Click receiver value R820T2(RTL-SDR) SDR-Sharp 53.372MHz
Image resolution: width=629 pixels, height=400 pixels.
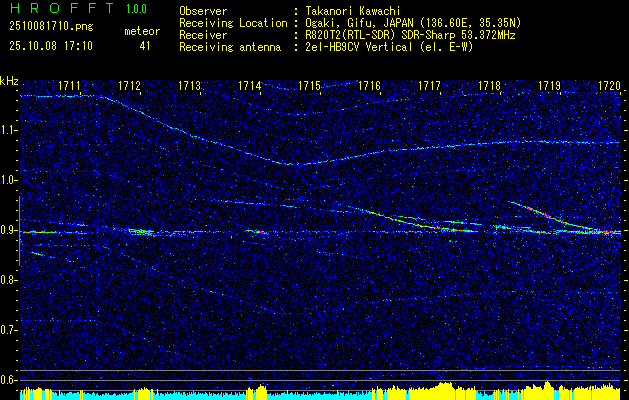[409, 35]
